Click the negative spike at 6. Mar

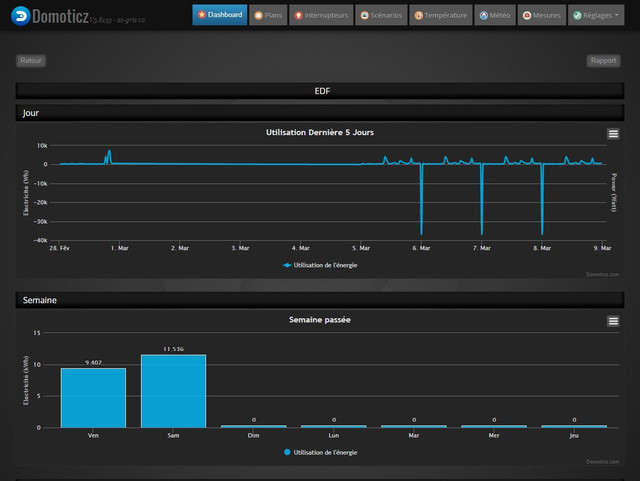[x=421, y=199]
